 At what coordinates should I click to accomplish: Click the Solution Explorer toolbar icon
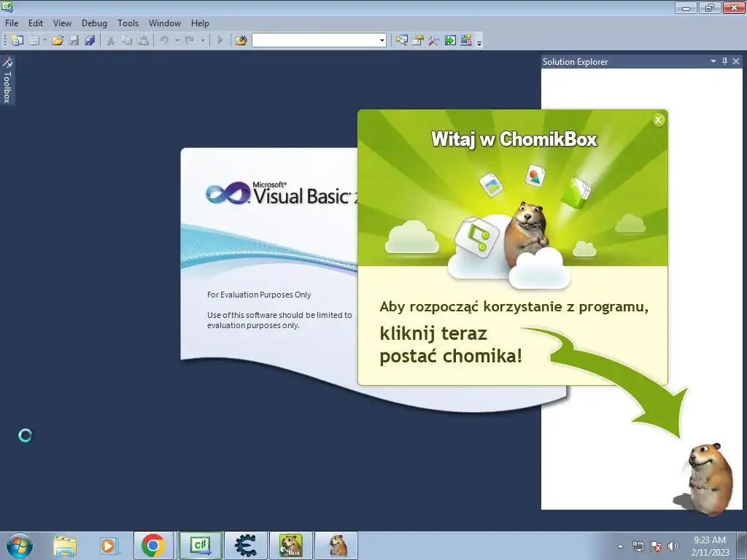coord(402,41)
